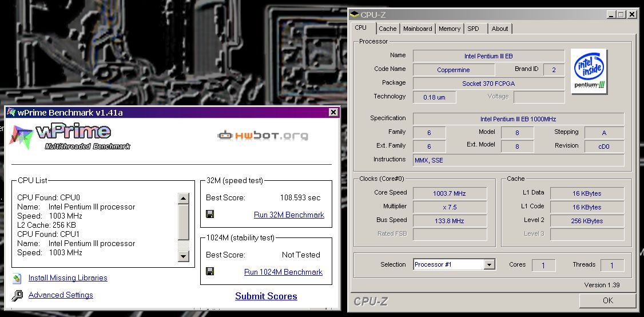This screenshot has width=644, height=317.
Task: Click the Threads value box
Action: click(613, 265)
